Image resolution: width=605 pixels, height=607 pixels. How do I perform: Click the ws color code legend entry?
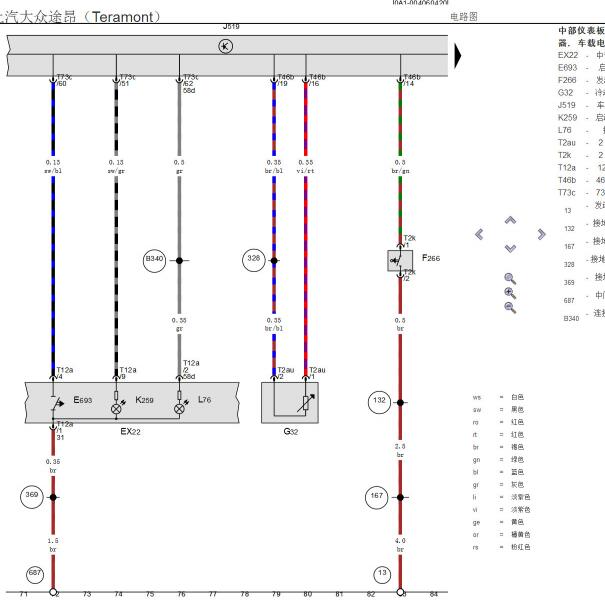click(x=499, y=397)
